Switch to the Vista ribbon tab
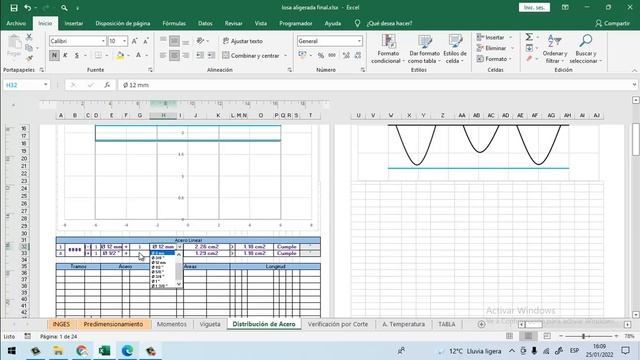 click(x=261, y=24)
